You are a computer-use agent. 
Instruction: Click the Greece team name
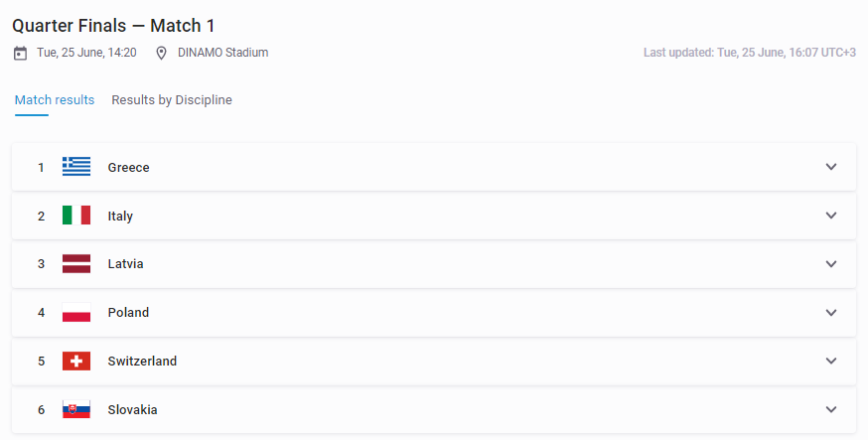point(128,167)
